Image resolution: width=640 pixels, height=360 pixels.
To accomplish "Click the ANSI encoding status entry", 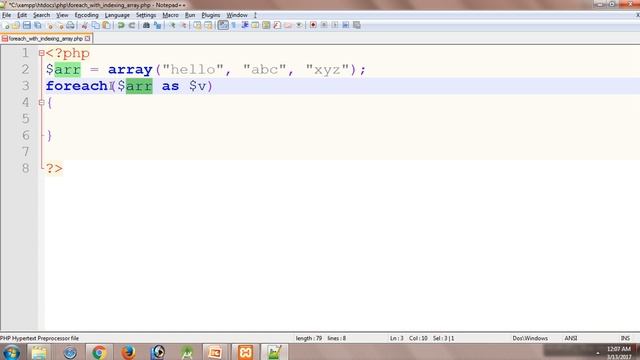I will (x=571, y=338).
